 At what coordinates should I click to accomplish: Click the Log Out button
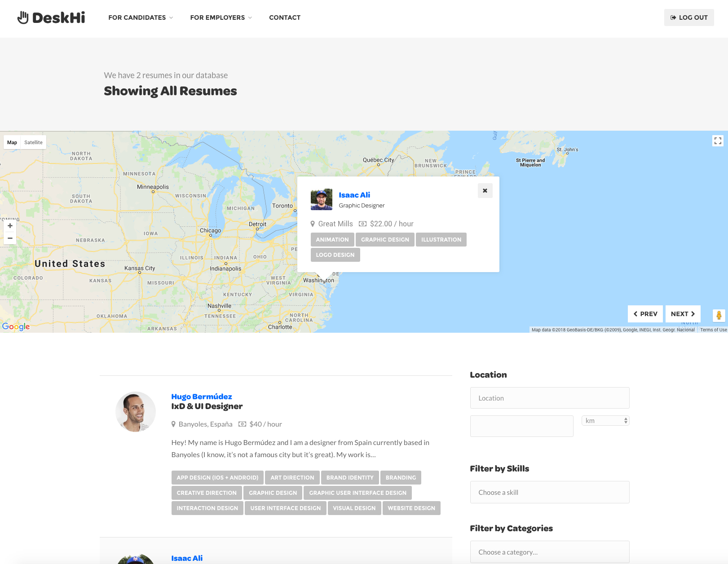(689, 18)
